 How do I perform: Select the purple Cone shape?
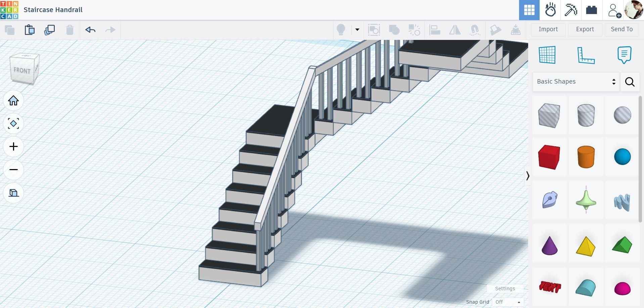point(550,245)
